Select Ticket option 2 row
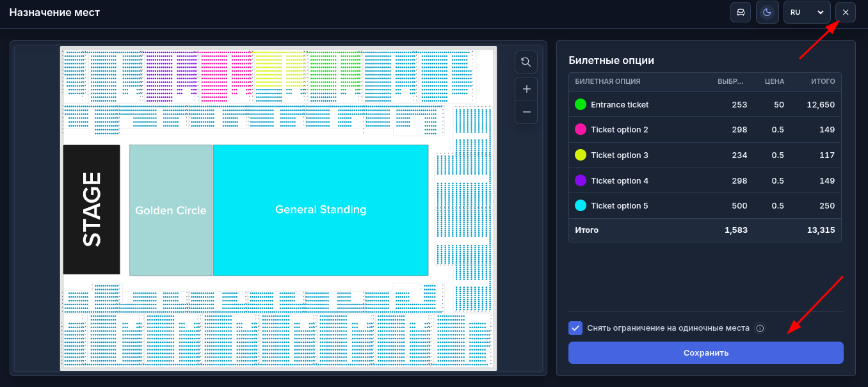The height and width of the screenshot is (387, 868). click(x=705, y=129)
